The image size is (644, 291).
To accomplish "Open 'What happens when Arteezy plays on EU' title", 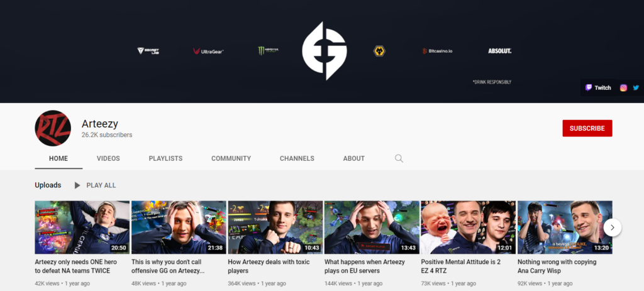I will pos(365,266).
